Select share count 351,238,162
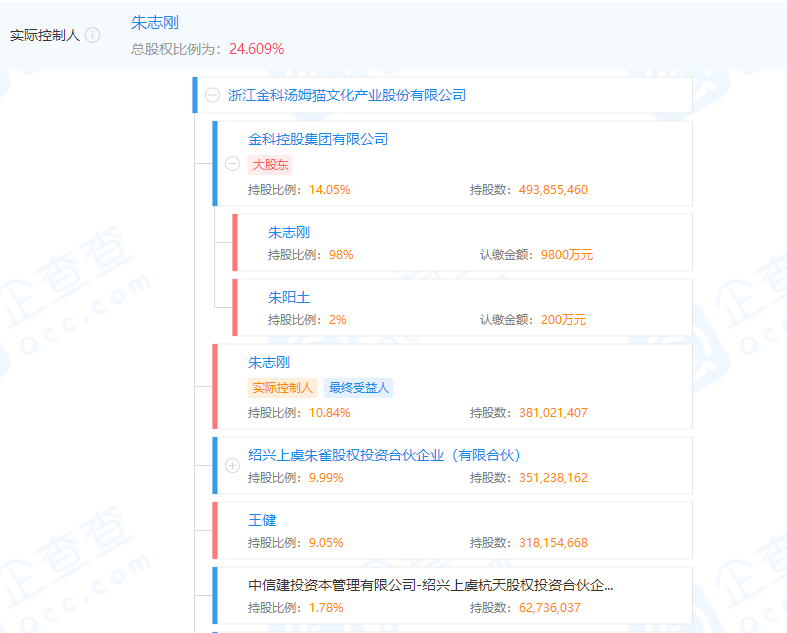Screen dimensions: 787x633 (x=553, y=477)
